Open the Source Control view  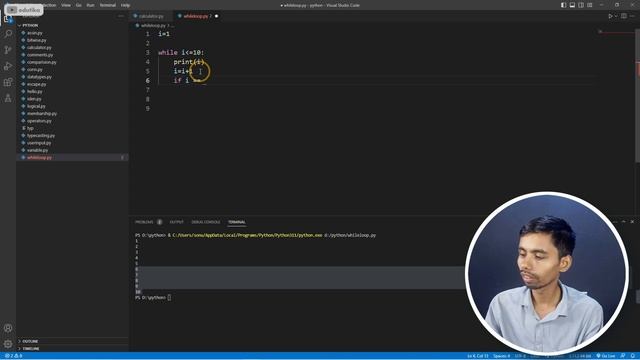point(8,50)
